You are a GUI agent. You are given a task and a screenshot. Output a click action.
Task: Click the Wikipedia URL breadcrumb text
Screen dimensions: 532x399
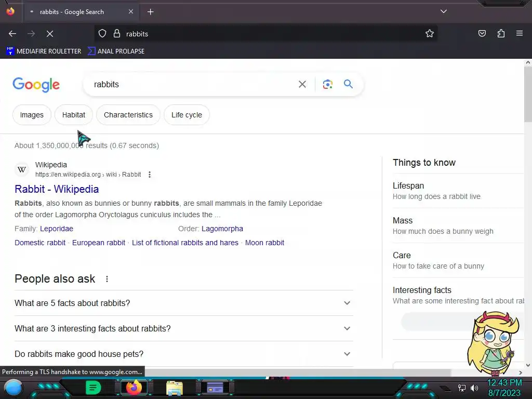pos(88,175)
